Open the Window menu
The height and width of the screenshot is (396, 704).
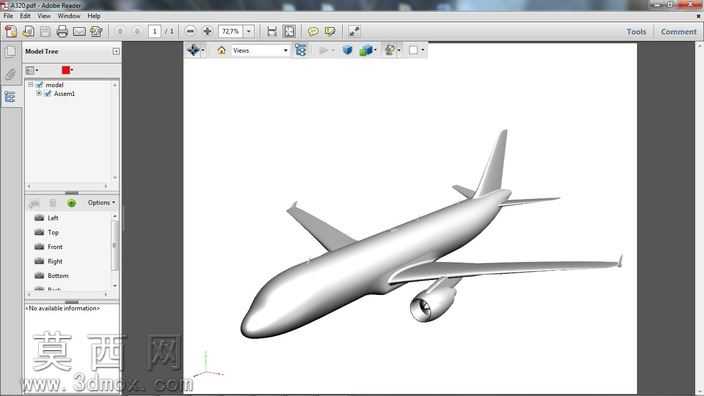point(69,16)
